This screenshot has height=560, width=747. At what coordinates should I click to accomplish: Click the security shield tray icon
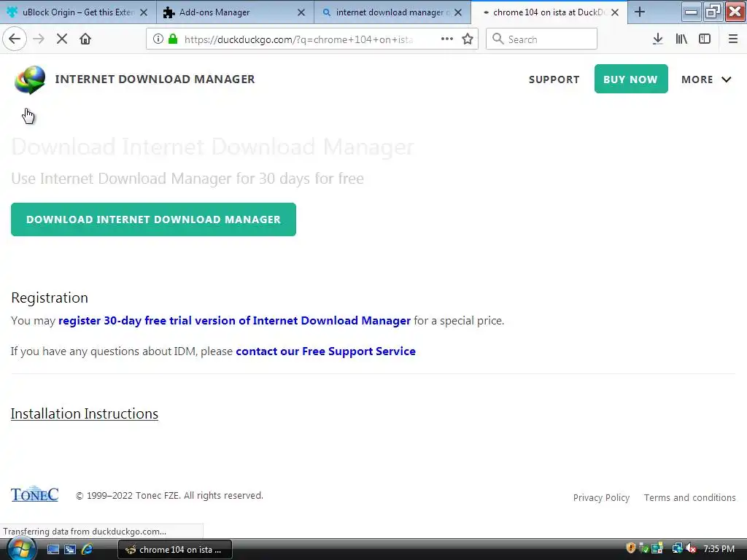pyautogui.click(x=631, y=548)
